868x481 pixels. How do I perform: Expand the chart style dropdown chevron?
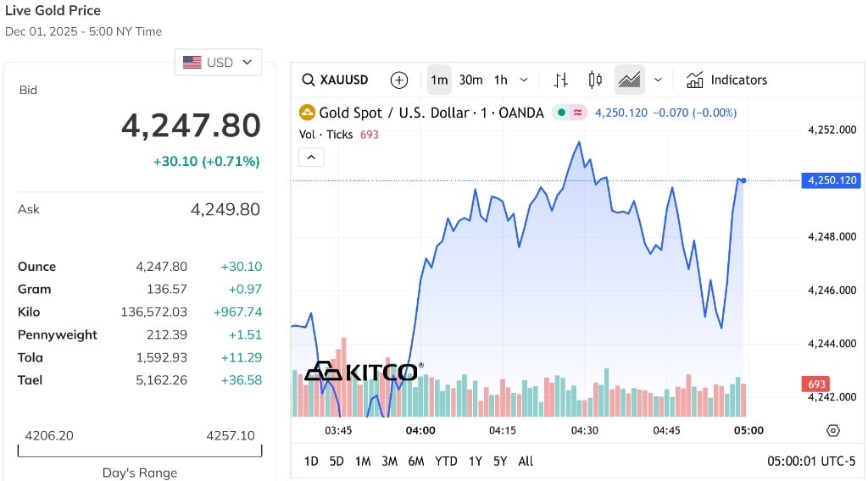pyautogui.click(x=658, y=80)
